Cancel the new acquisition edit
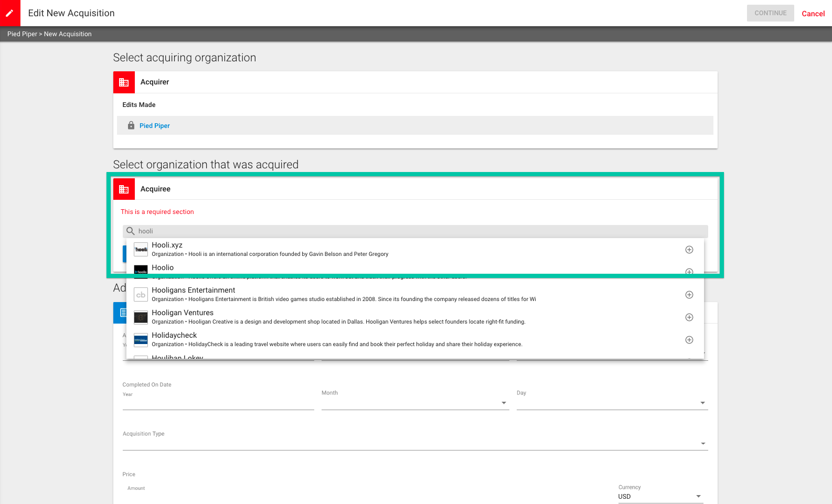This screenshot has width=832, height=504. coord(813,14)
